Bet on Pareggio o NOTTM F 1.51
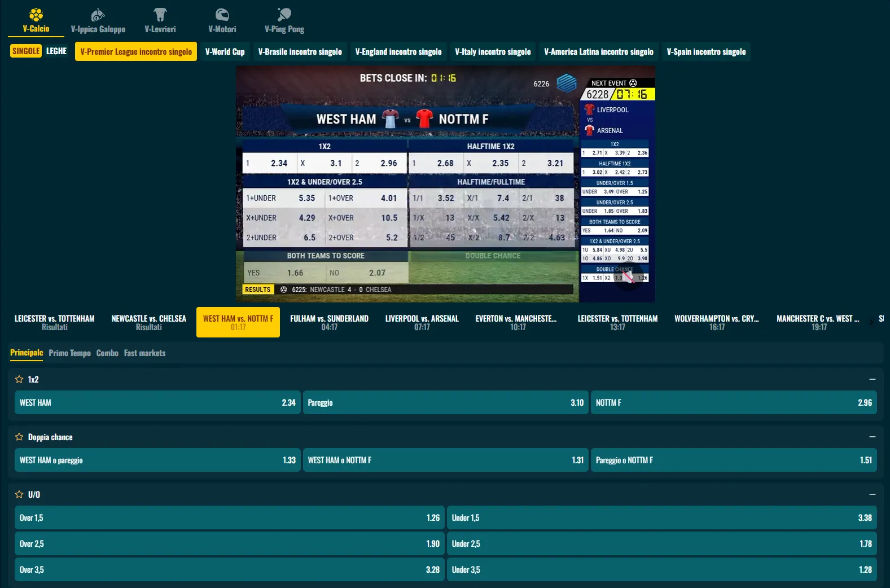Image resolution: width=890 pixels, height=588 pixels. 734,460
